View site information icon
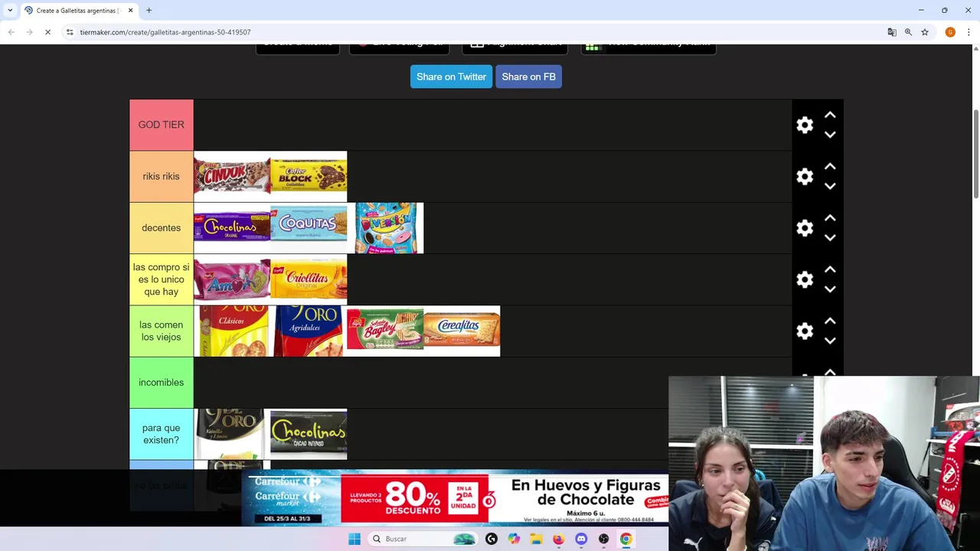The height and width of the screenshot is (551, 980). point(70,32)
